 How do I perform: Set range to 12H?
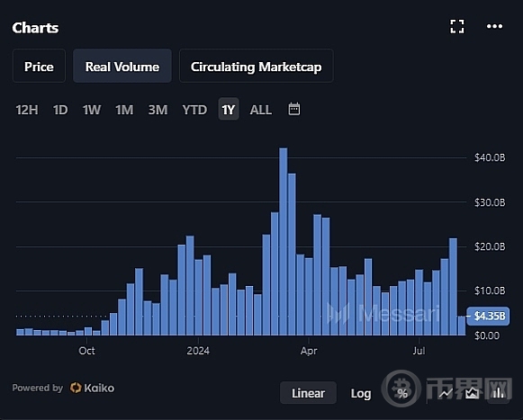[x=27, y=110]
